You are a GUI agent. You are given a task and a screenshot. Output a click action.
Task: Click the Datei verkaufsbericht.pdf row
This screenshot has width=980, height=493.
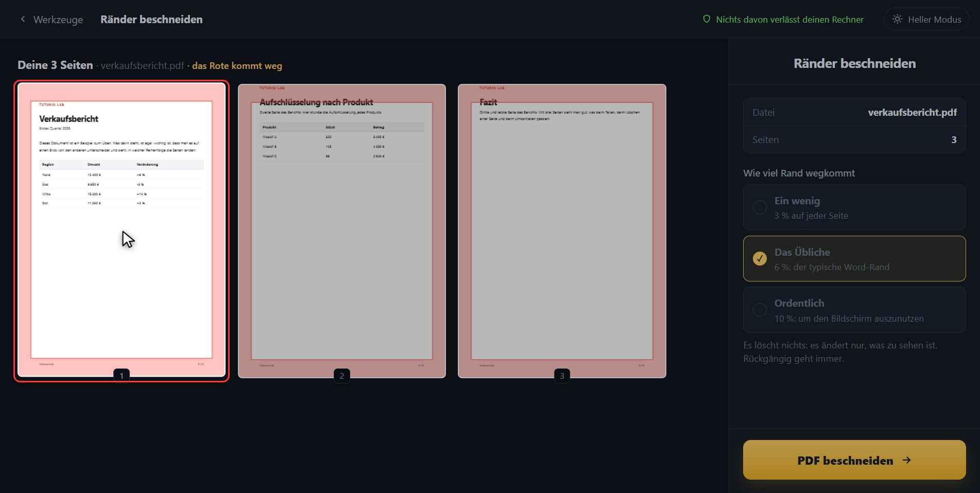[854, 112]
